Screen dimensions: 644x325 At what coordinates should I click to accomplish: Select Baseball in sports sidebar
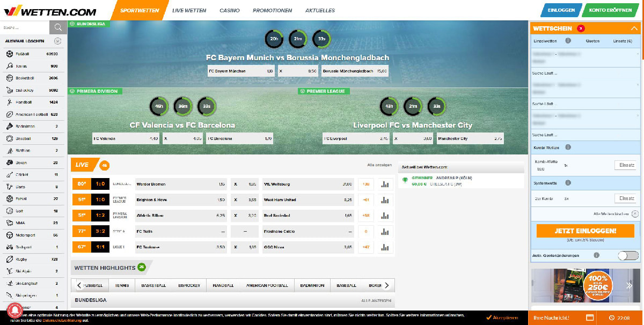(x=32, y=138)
